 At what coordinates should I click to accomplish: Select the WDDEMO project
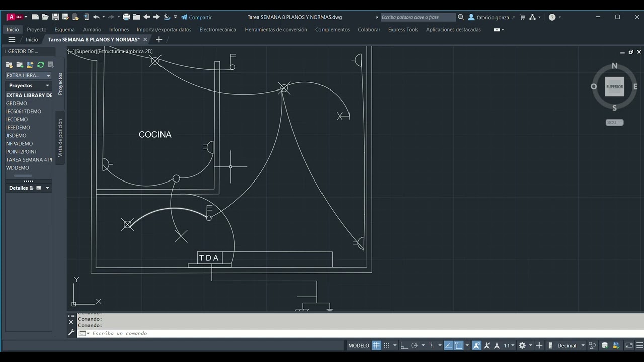[18, 168]
